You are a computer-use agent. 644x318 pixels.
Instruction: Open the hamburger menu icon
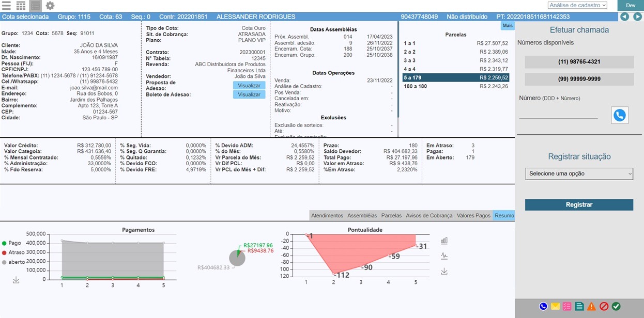pyautogui.click(x=6, y=6)
